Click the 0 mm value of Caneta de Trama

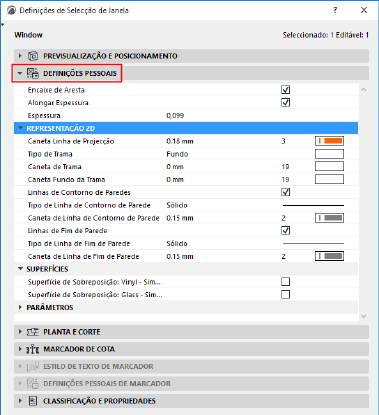pyautogui.click(x=175, y=166)
